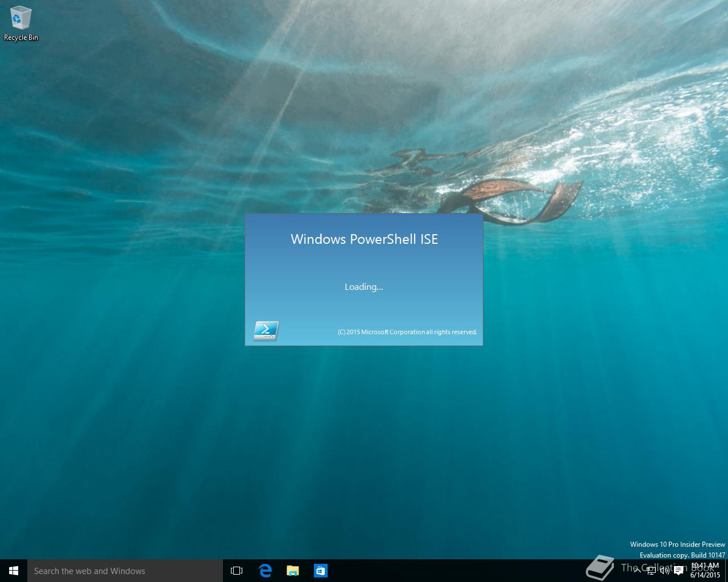728x582 pixels.
Task: Open Task View from the taskbar
Action: pos(237,571)
